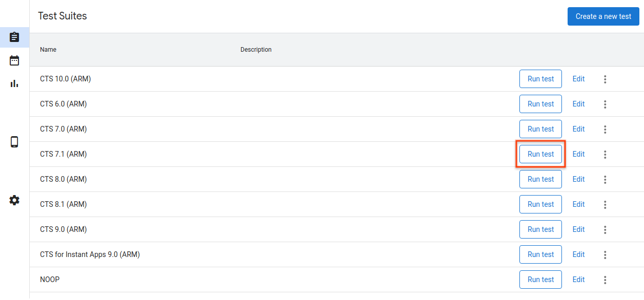Viewport: 644px width, 300px height.
Task: Open the bar chart results icon
Action: pyautogui.click(x=14, y=83)
